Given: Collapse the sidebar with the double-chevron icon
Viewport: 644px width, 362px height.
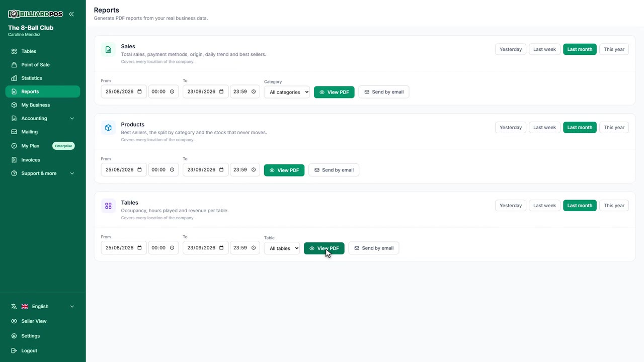Looking at the screenshot, I should (x=71, y=14).
